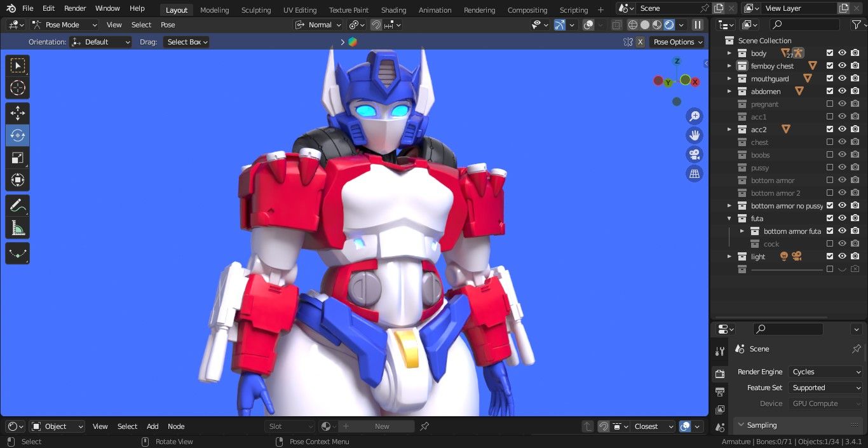
Task: Change Render Engine from Cycles
Action: [825, 372]
